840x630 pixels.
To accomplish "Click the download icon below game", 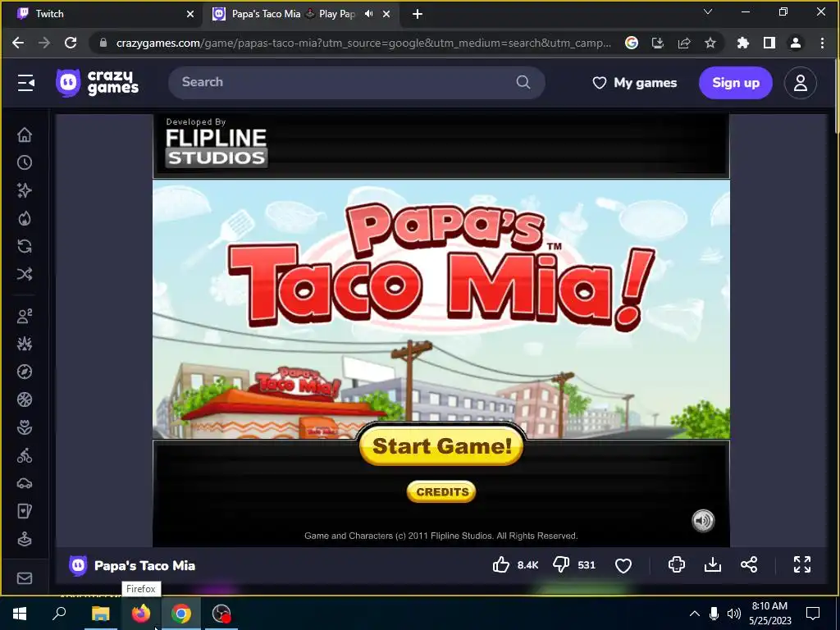I will [713, 564].
